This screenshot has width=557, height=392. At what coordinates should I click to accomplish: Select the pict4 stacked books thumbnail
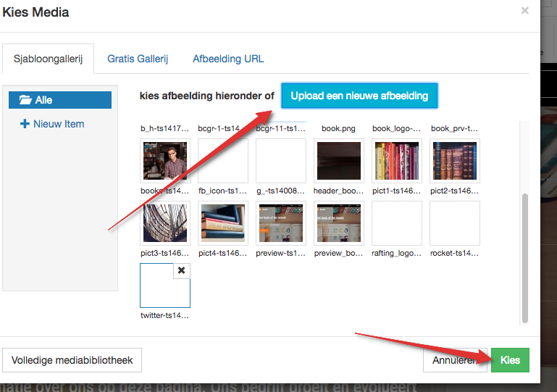point(223,223)
